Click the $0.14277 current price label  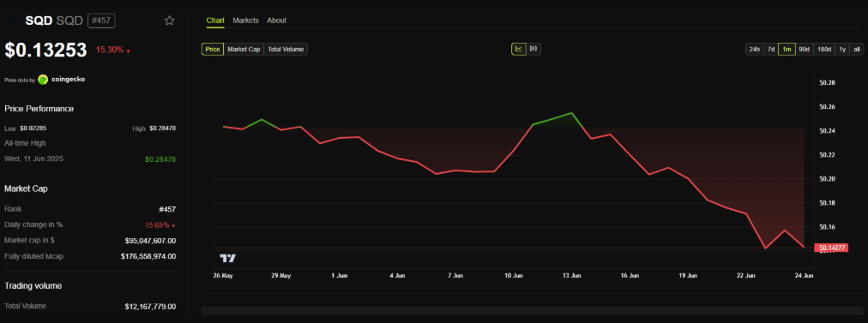click(831, 248)
